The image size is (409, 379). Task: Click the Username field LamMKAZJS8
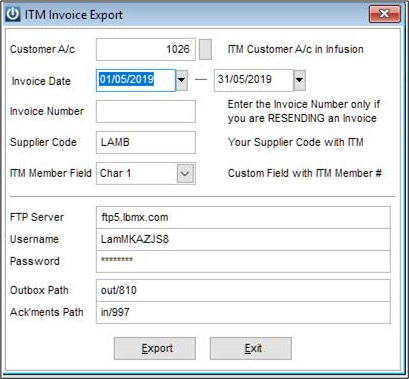click(x=243, y=239)
